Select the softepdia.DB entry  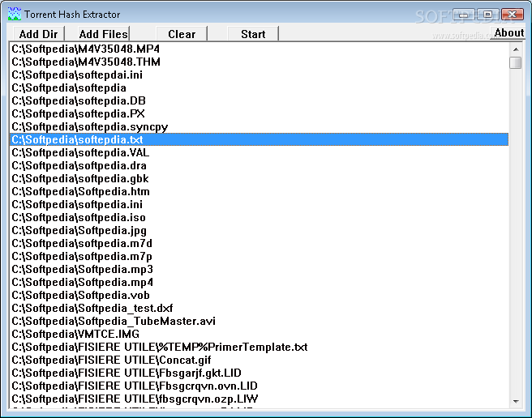click(x=259, y=100)
